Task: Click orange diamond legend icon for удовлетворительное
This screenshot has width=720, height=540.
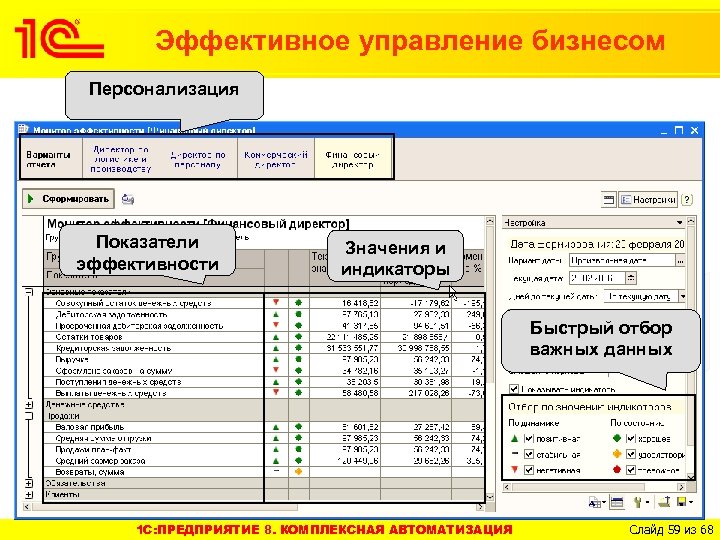Action: tap(617, 454)
